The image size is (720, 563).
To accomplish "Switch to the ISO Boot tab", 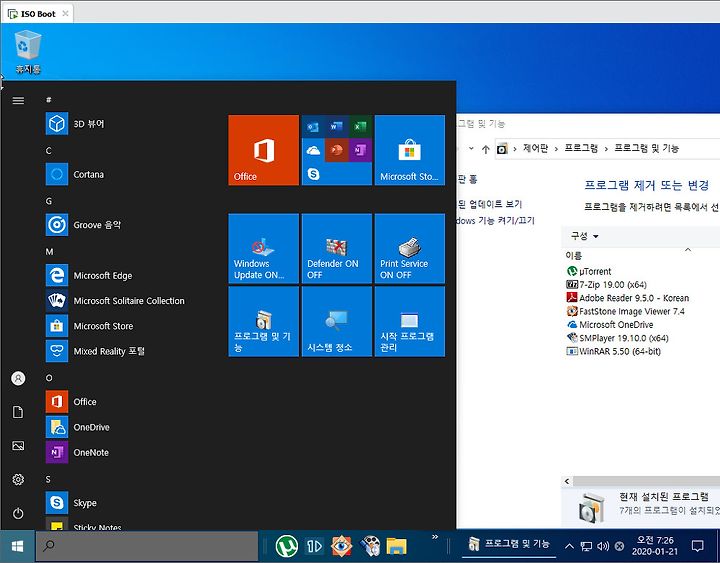I will 37,14.
